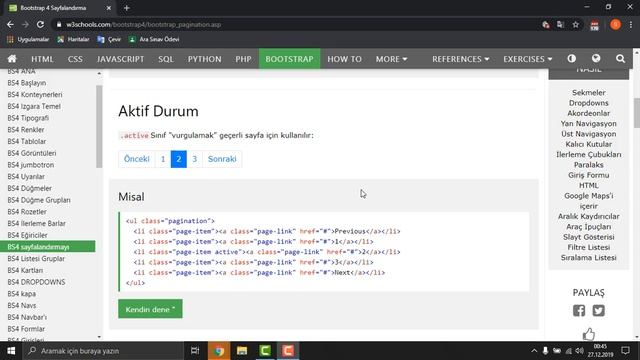The height and width of the screenshot is (360, 640).
Task: Open the green Camtasia taskbar icon
Action: [265, 351]
